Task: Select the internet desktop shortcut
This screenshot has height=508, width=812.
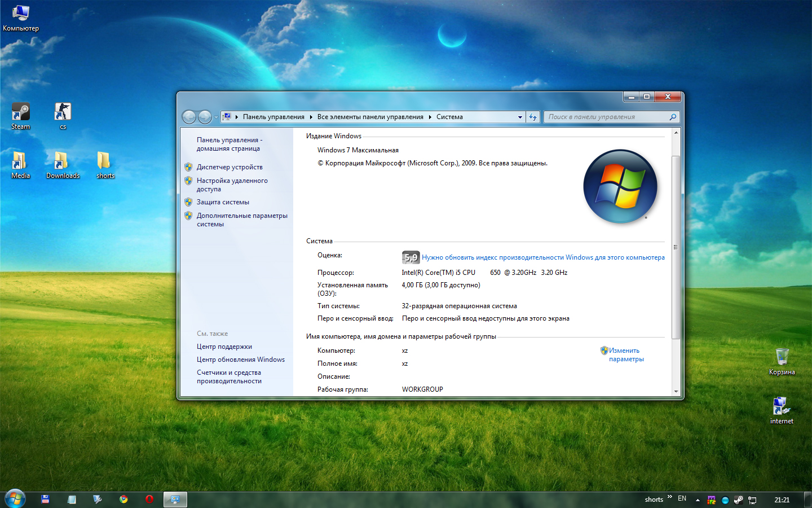Action: click(x=782, y=411)
